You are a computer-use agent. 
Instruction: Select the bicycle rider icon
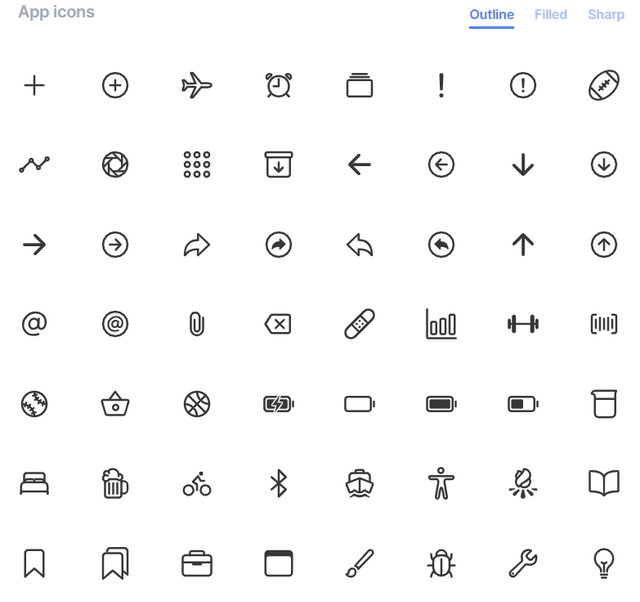pyautogui.click(x=197, y=484)
